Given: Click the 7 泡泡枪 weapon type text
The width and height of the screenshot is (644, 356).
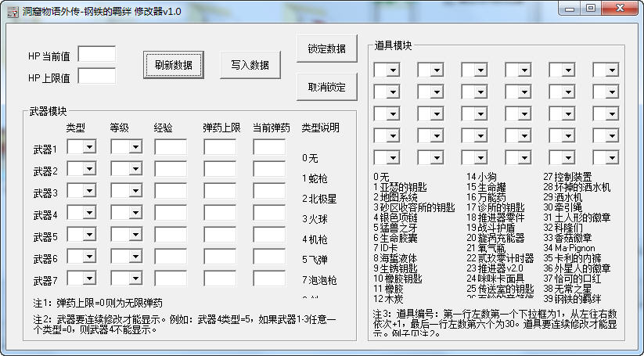Looking at the screenshot, I should (319, 280).
